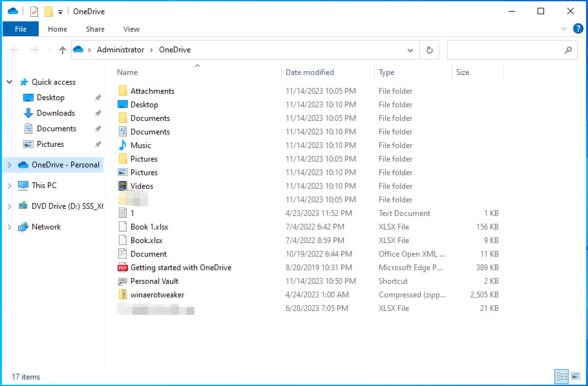This screenshot has width=588, height=386.
Task: Click the search magnifier icon
Action: tap(568, 50)
